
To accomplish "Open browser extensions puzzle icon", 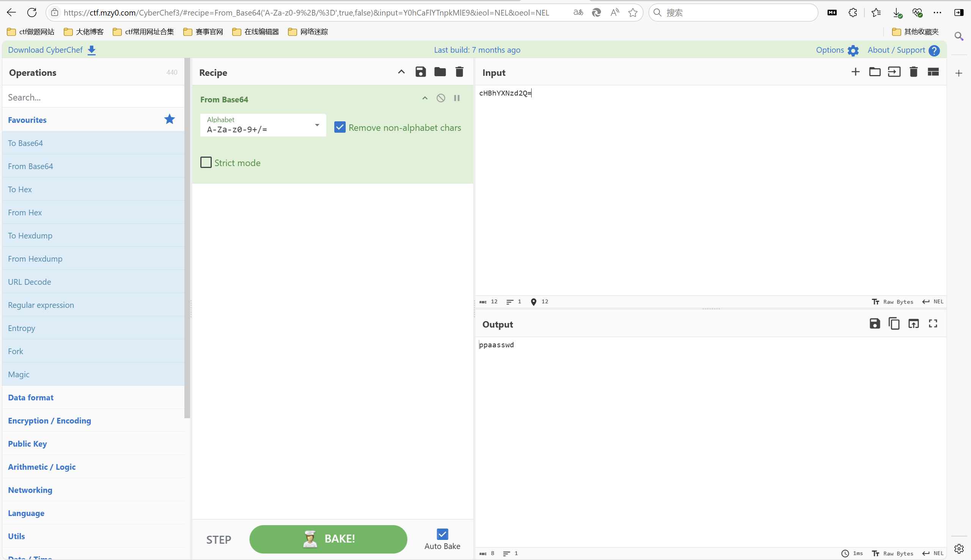I will 853,12.
